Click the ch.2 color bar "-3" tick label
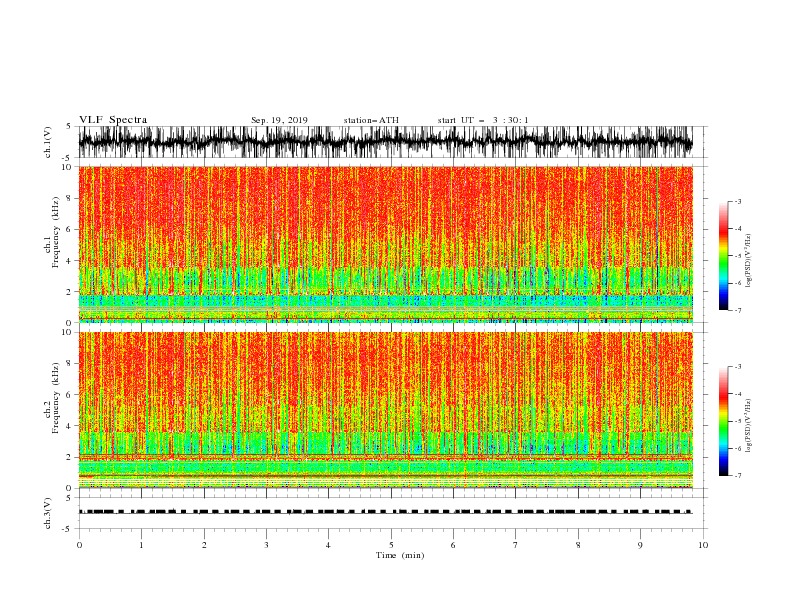792x612 pixels. [x=738, y=367]
